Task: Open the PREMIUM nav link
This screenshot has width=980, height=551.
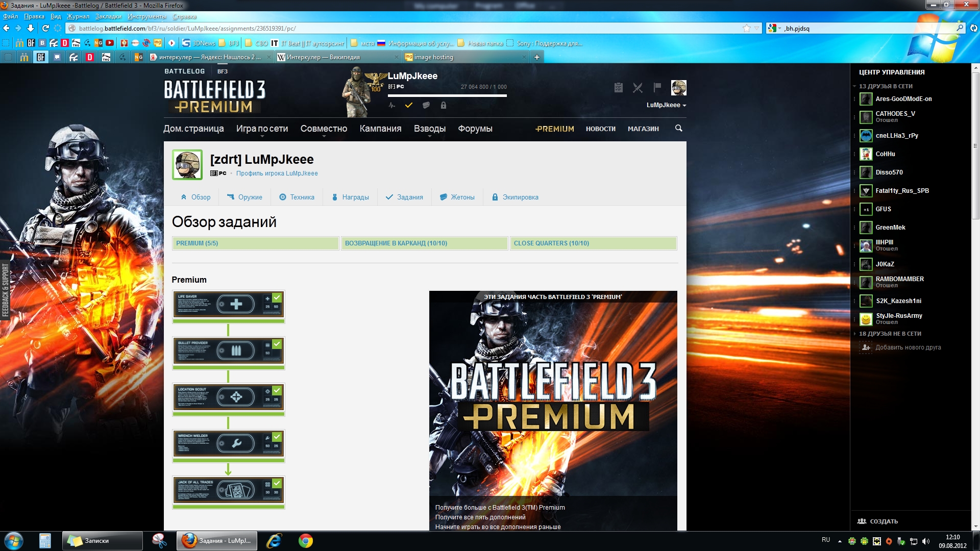Action: tap(555, 129)
